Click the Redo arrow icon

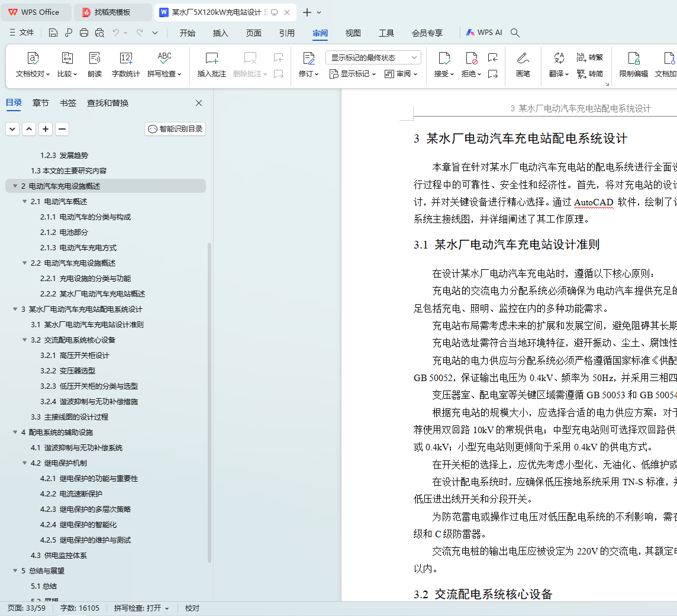(x=140, y=33)
